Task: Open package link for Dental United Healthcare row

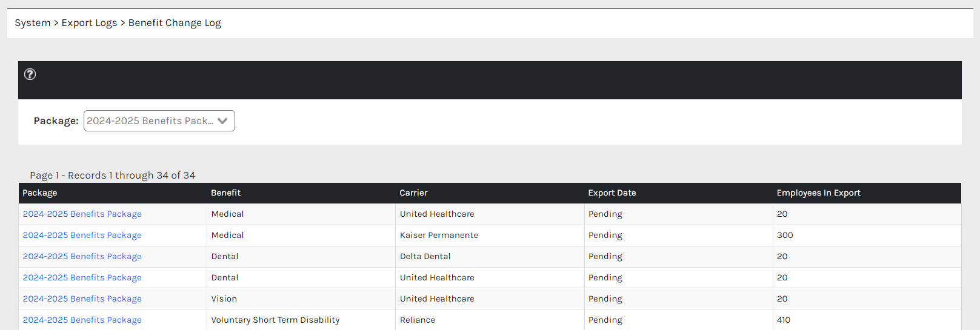Action: pos(82,278)
